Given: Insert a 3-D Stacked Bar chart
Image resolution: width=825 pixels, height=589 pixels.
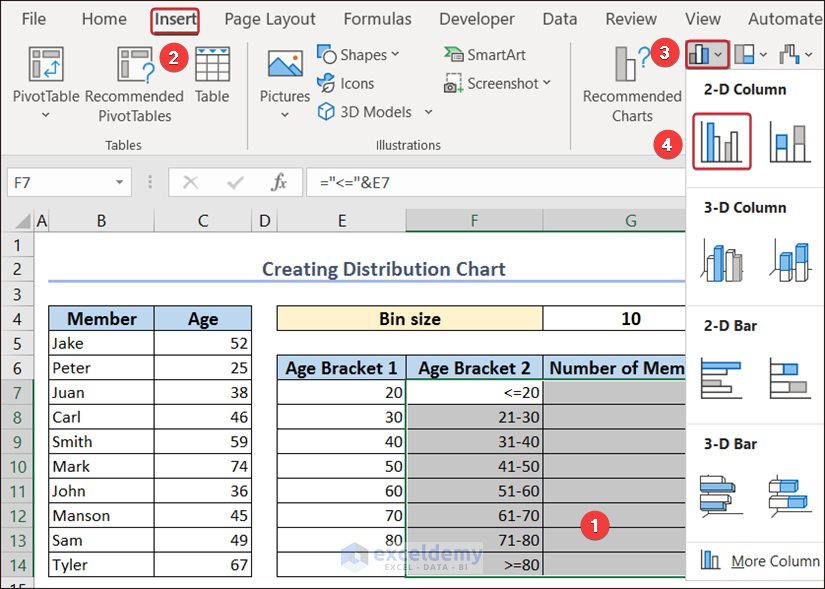Looking at the screenshot, I should click(x=789, y=496).
